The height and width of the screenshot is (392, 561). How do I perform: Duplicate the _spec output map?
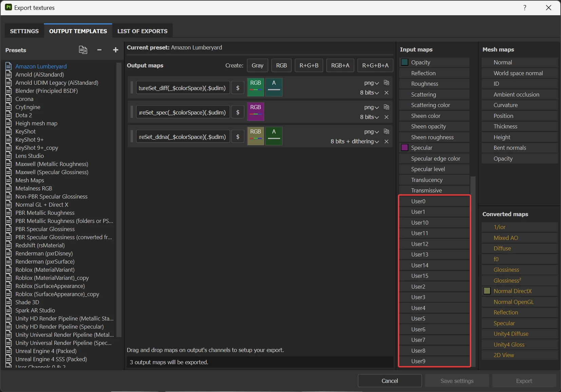click(x=386, y=107)
